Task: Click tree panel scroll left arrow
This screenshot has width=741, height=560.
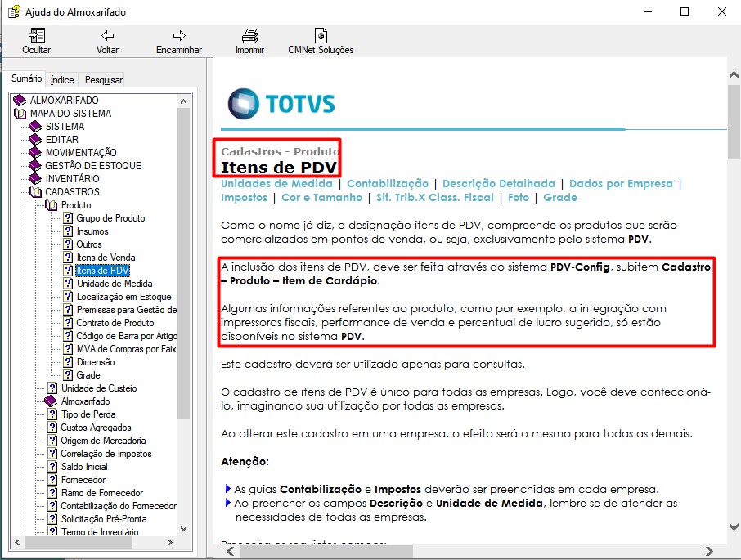Action: point(17,543)
